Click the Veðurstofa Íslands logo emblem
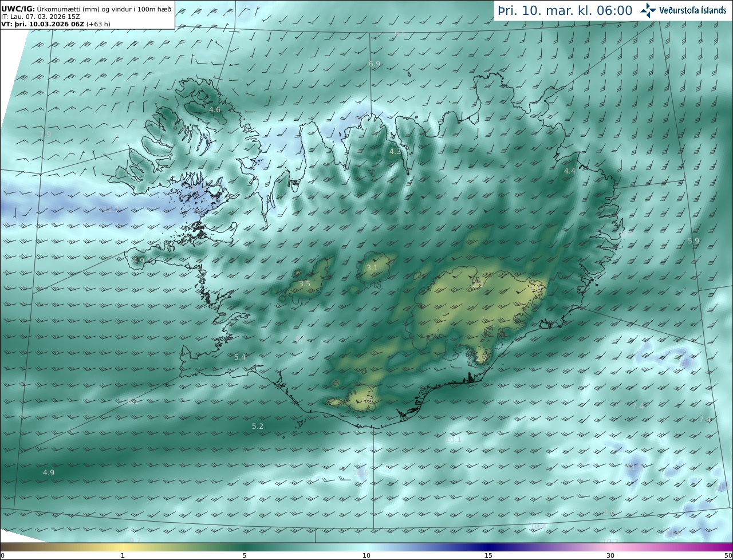Image resolution: width=733 pixels, height=560 pixels. 649,10
